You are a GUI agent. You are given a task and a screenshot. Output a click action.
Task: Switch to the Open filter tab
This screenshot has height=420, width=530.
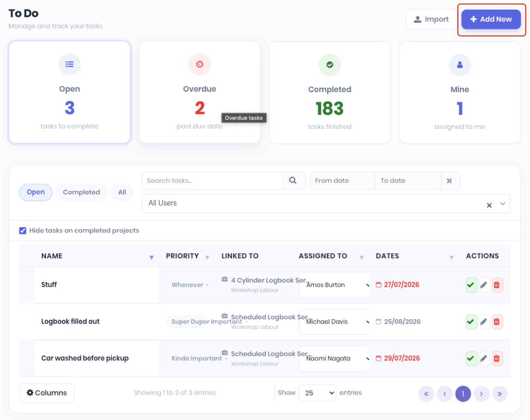tap(36, 192)
